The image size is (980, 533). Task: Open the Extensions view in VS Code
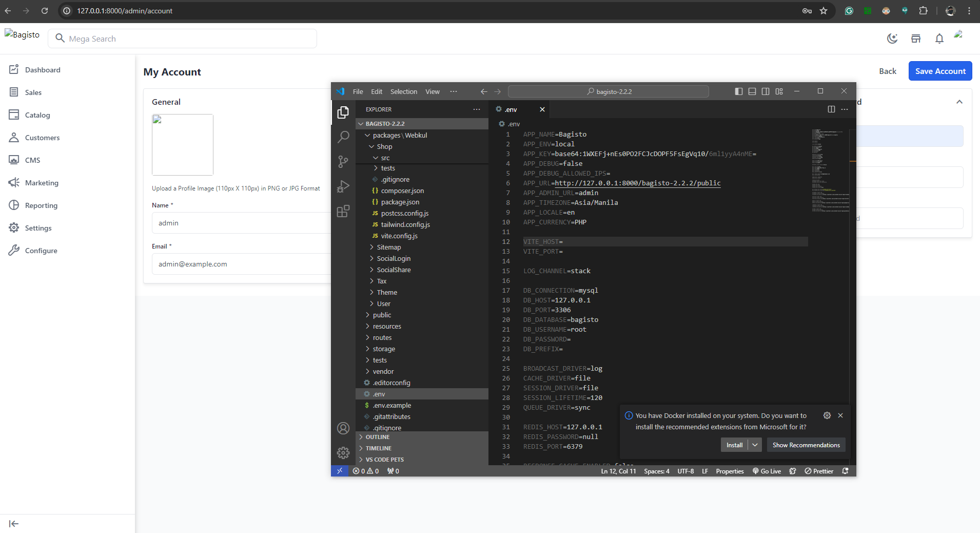(x=343, y=211)
